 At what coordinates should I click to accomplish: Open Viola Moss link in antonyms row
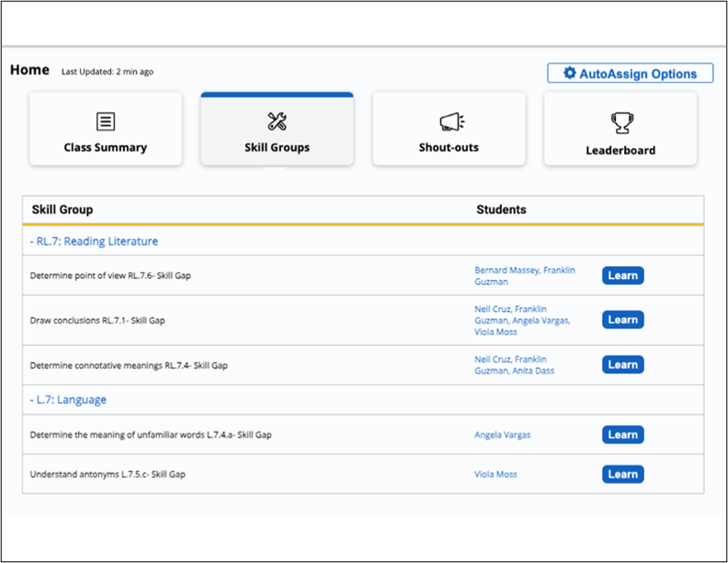click(x=495, y=475)
